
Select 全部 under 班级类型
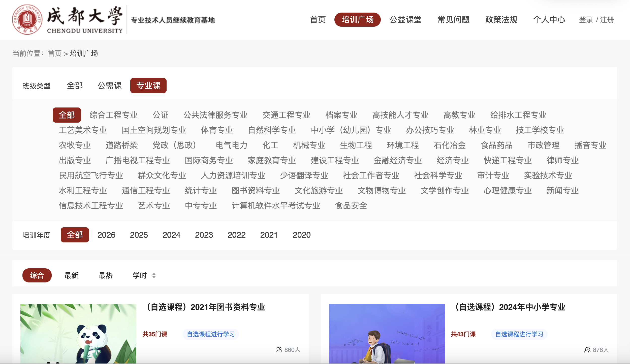(75, 86)
